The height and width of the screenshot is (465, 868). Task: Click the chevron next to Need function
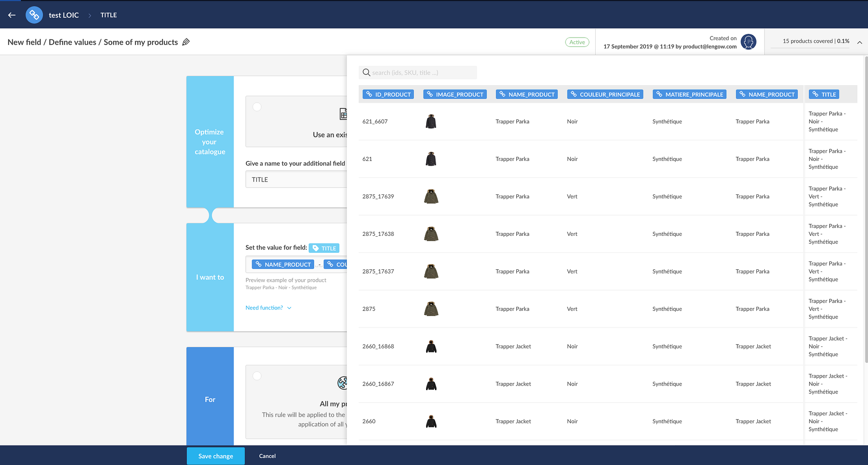coord(289,308)
